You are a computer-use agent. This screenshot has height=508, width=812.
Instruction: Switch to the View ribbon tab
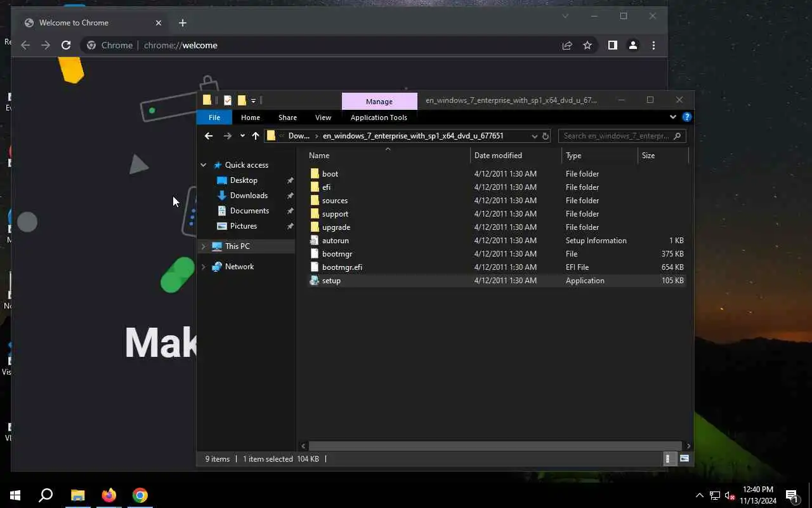click(x=323, y=117)
